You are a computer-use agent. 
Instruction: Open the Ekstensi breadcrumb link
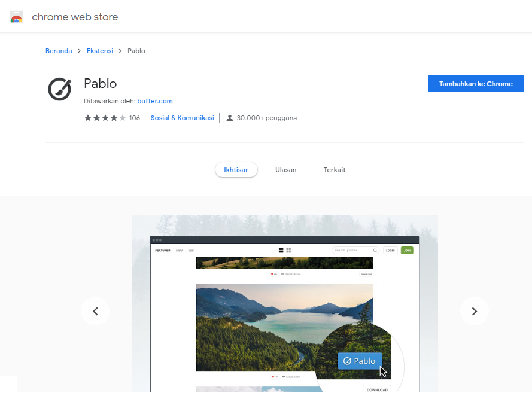[x=100, y=51]
